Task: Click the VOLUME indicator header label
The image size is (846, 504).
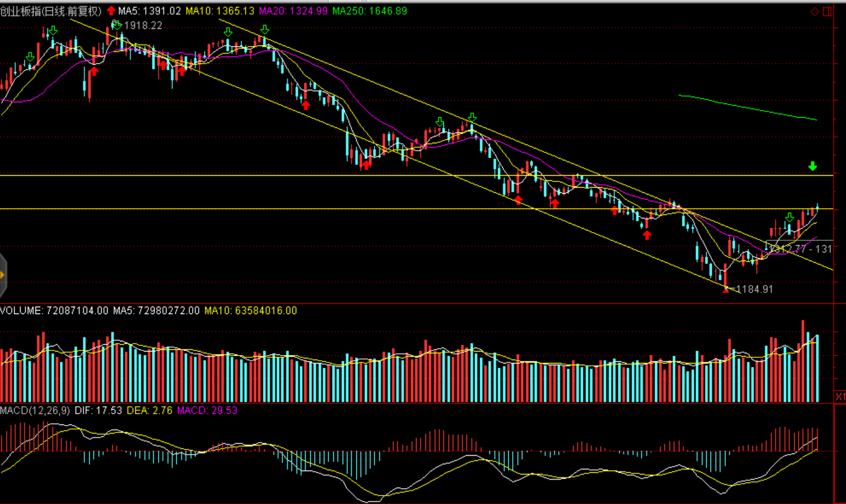Action: pyautogui.click(x=54, y=311)
